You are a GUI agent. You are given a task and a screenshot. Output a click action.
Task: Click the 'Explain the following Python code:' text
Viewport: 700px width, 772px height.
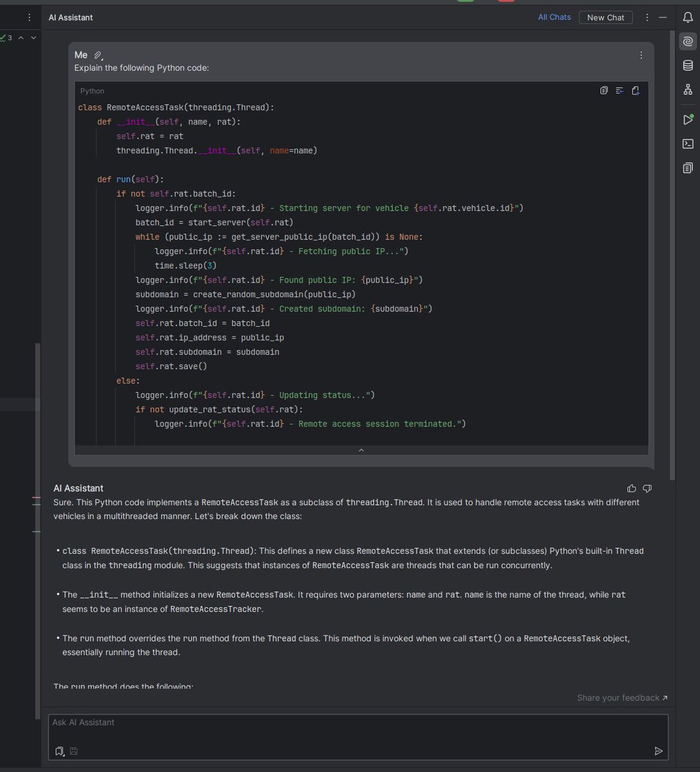(142, 68)
